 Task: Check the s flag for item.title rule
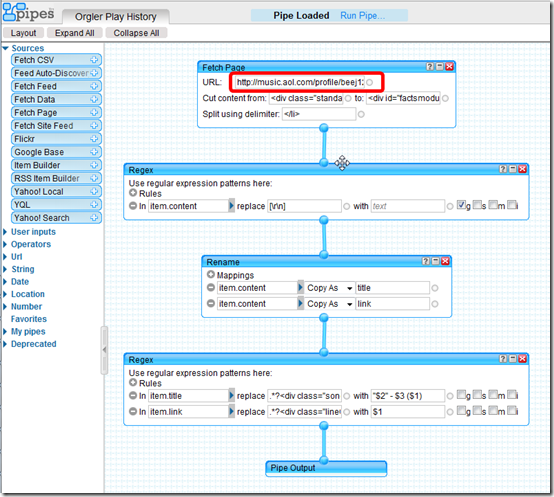coord(477,395)
